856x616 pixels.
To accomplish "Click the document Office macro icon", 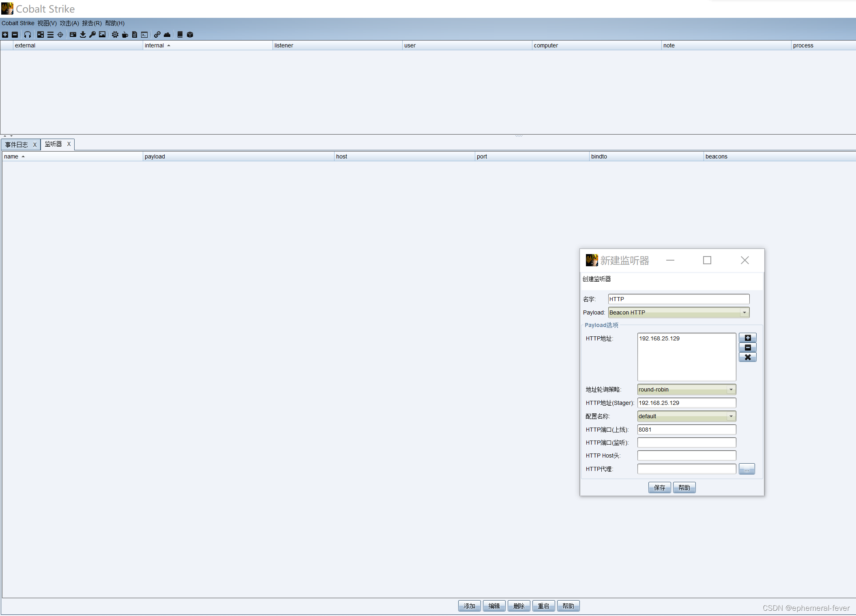I will point(135,35).
